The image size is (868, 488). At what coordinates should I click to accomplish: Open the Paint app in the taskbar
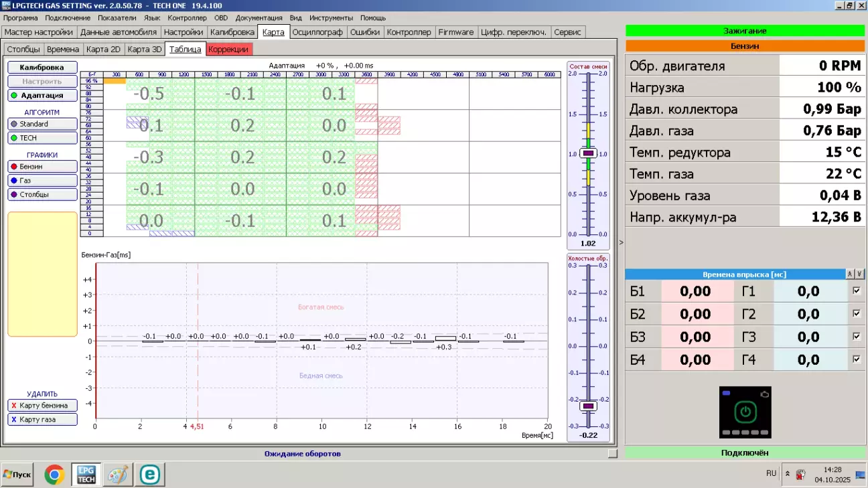click(118, 475)
